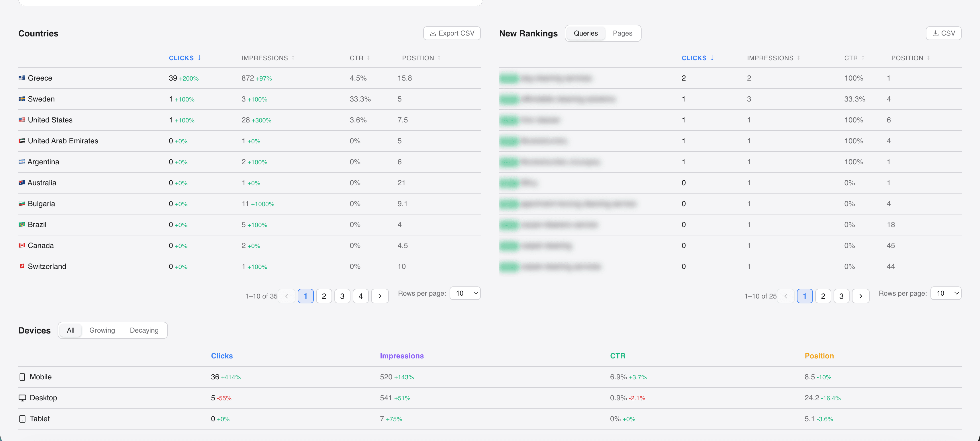Download New Rankings CSV
The height and width of the screenshot is (441, 980).
pyautogui.click(x=944, y=34)
